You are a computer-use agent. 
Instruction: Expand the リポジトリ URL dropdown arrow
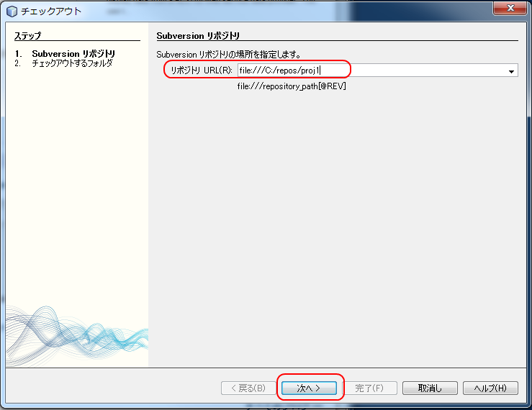click(511, 71)
